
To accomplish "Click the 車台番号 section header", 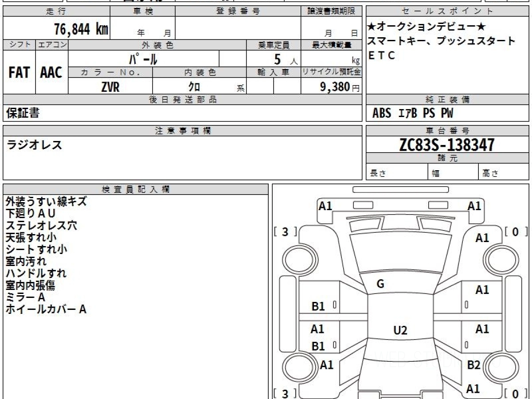I will tap(447, 131).
